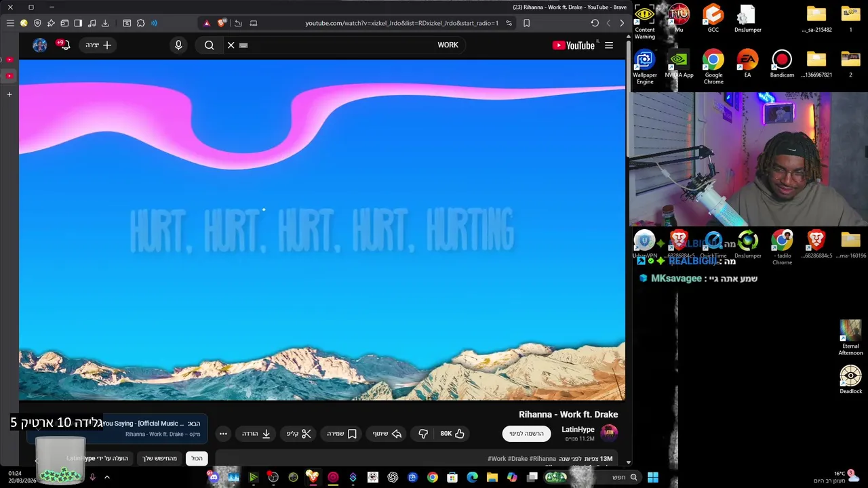
Task: Click the #Work hashtag in description
Action: pos(497,459)
